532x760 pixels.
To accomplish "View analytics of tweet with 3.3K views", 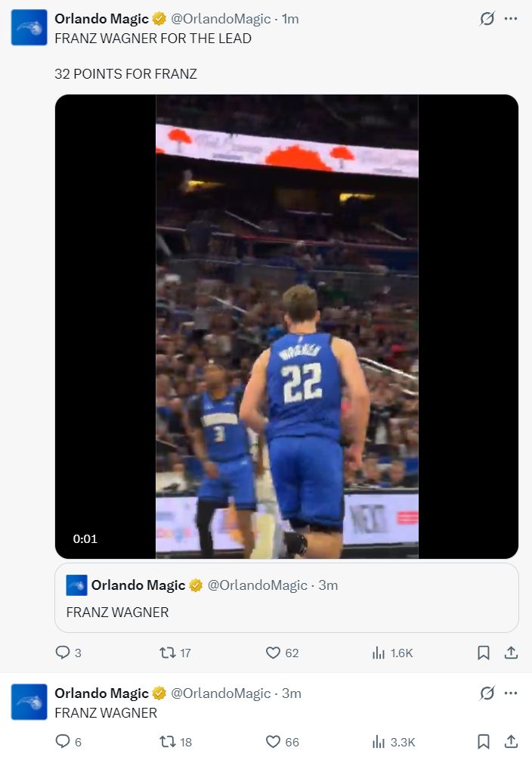I will pos(379,742).
